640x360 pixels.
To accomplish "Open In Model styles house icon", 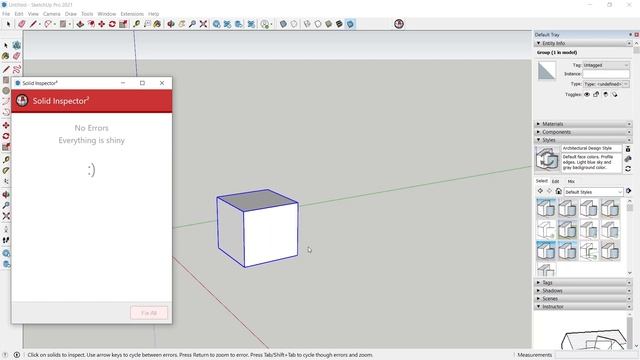I will (559, 191).
